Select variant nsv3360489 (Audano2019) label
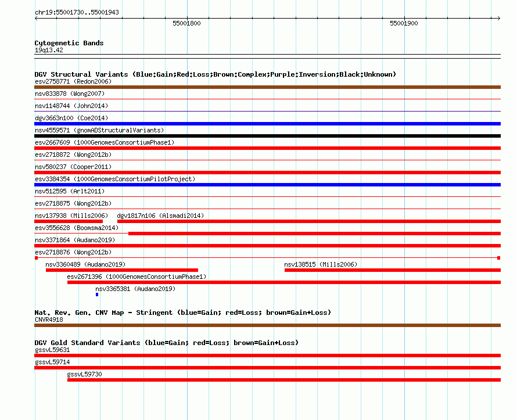Image resolution: width=517 pixels, height=420 pixels. [x=85, y=264]
